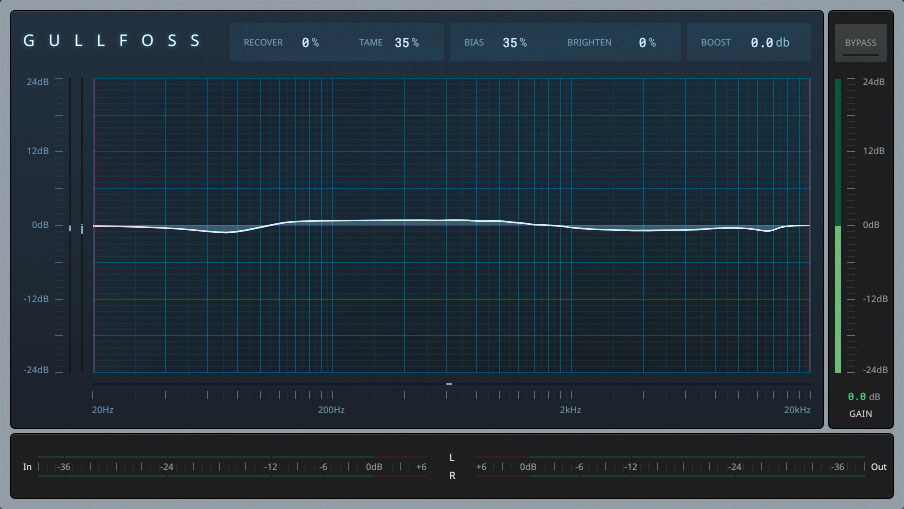Click the Boost 0.0 db value
This screenshot has height=509, width=904.
pyautogui.click(x=770, y=43)
